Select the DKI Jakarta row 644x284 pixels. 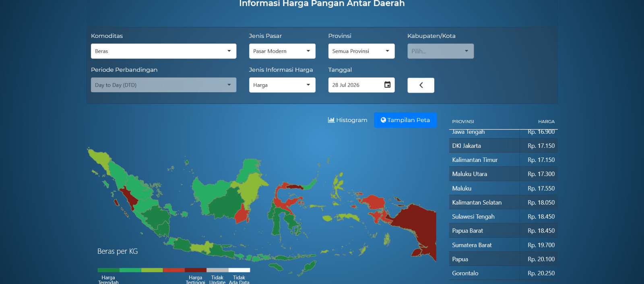[503, 146]
